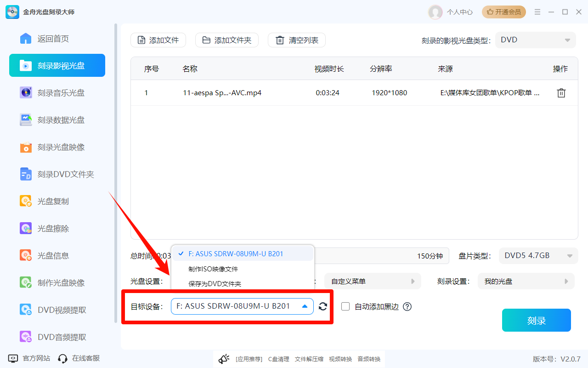Viewport: 588px width, 368px height.
Task: Click duration cell 0:03:24
Action: 328,93
